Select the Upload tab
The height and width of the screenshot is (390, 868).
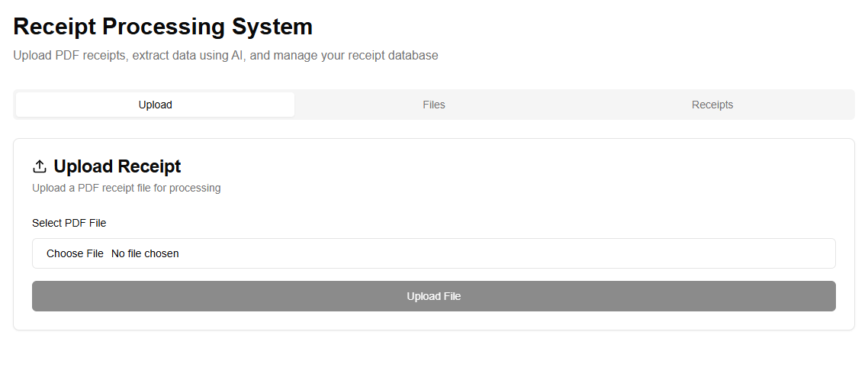(155, 105)
